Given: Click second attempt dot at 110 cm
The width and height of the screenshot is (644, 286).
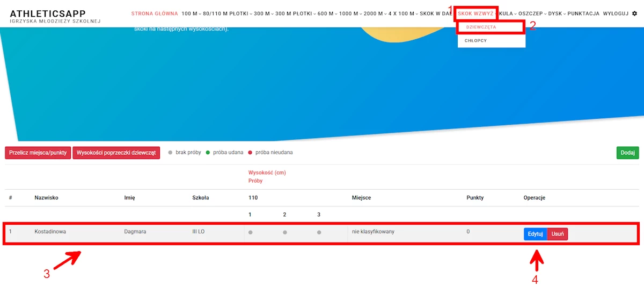Looking at the screenshot, I should click(x=284, y=232).
